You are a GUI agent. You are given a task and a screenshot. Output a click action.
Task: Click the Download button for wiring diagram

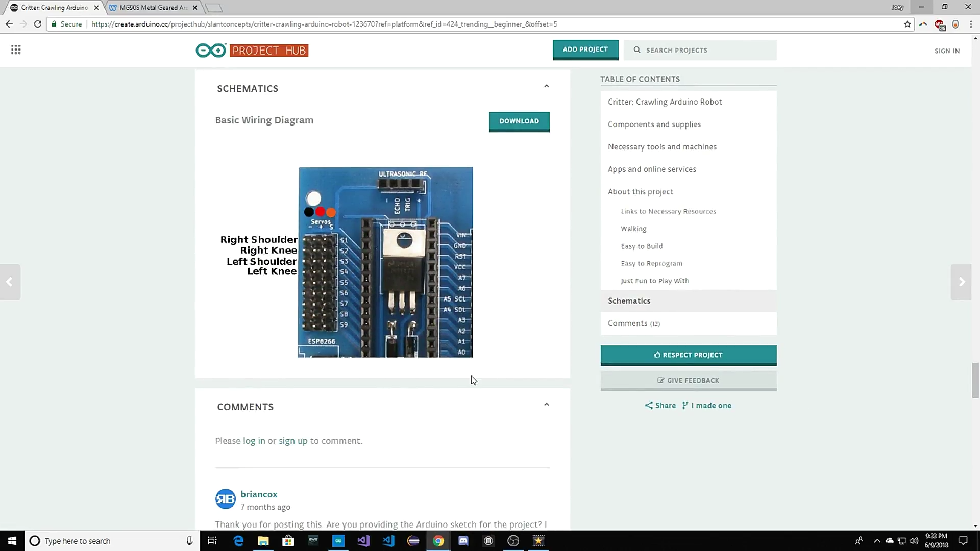tap(519, 121)
